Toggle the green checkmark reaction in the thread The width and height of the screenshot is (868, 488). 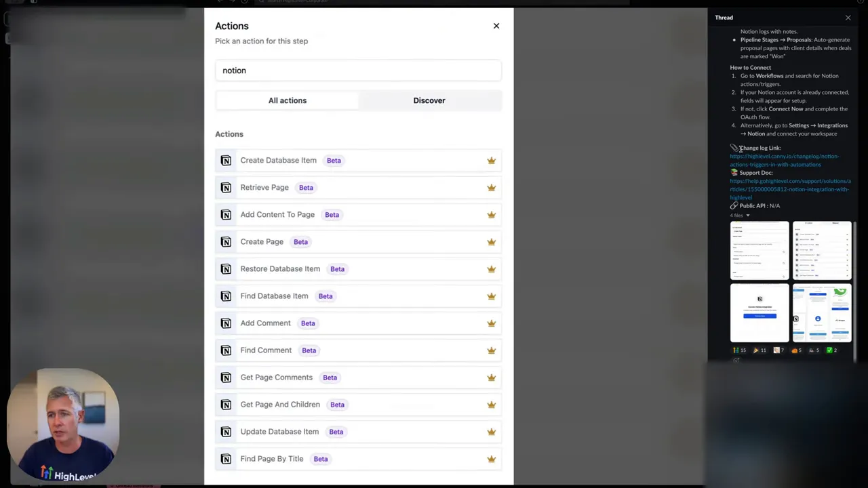click(x=829, y=350)
